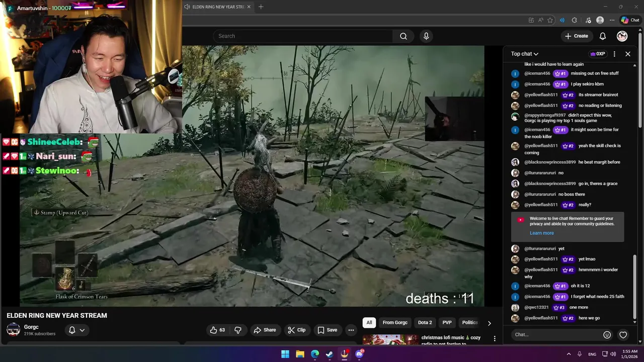Toggle channel notification bell for Gorgc
The width and height of the screenshot is (644, 362).
point(76,330)
